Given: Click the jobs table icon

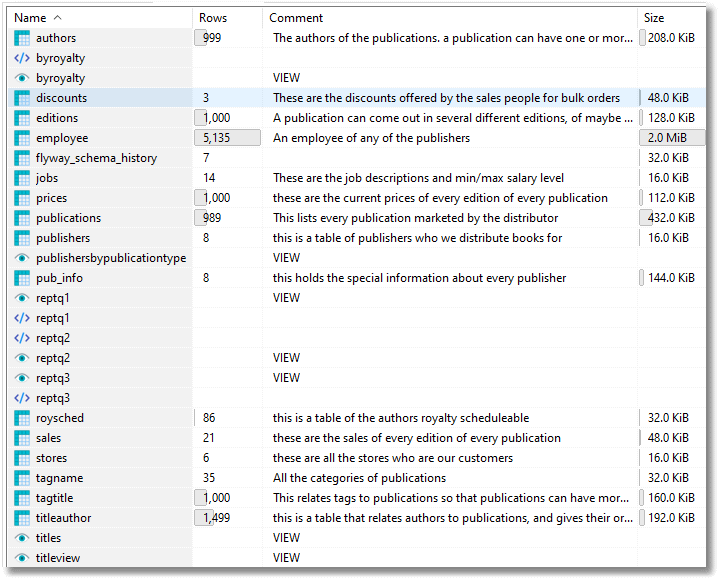Looking at the screenshot, I should click(22, 178).
